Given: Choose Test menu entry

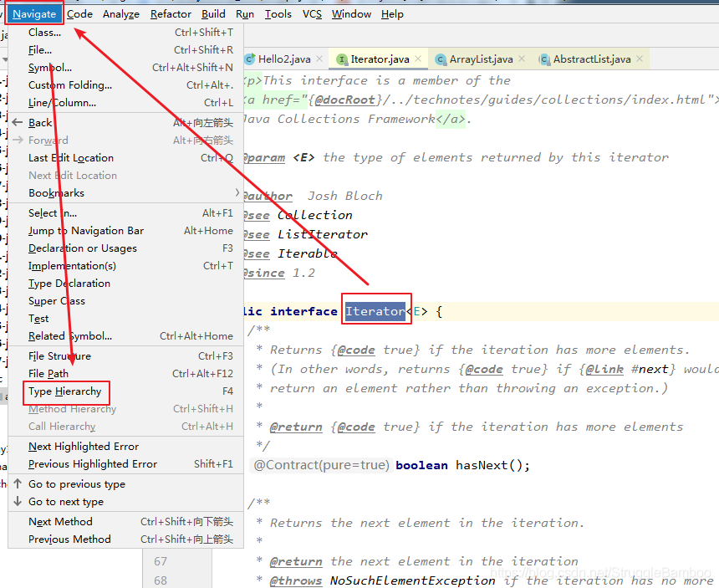Looking at the screenshot, I should coord(126,319).
